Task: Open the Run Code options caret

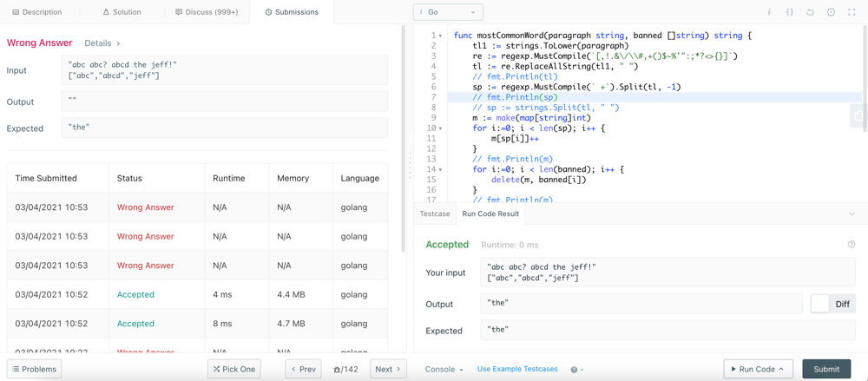Action: coord(782,370)
